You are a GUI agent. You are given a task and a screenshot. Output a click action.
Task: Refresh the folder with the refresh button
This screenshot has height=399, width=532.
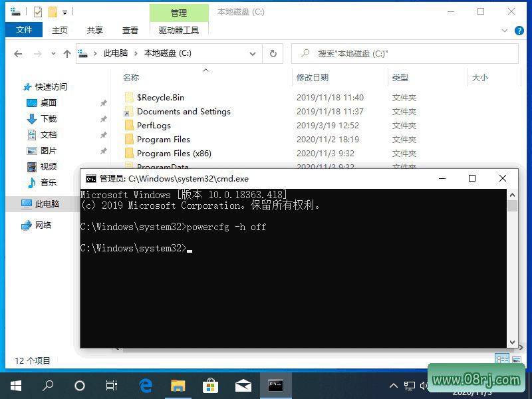click(x=273, y=54)
